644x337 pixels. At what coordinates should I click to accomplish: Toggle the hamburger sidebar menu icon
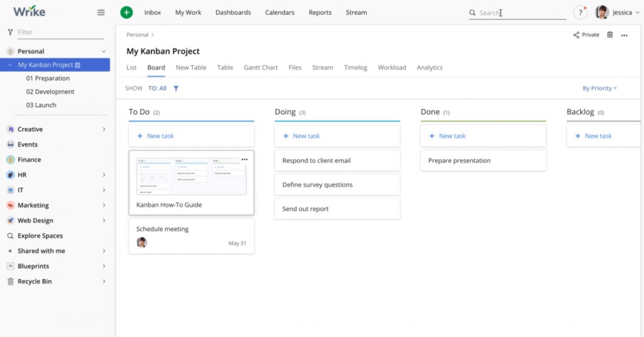(101, 13)
